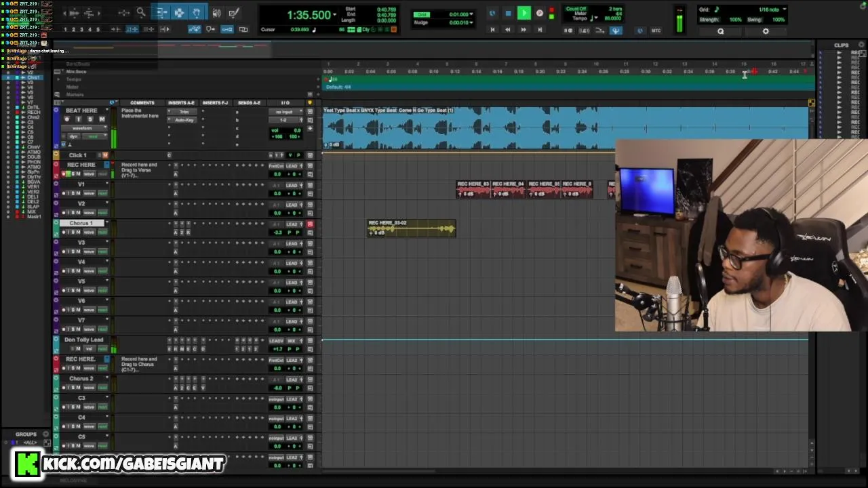Open V1 track LEAD output selector
The width and height of the screenshot is (868, 488).
click(293, 186)
